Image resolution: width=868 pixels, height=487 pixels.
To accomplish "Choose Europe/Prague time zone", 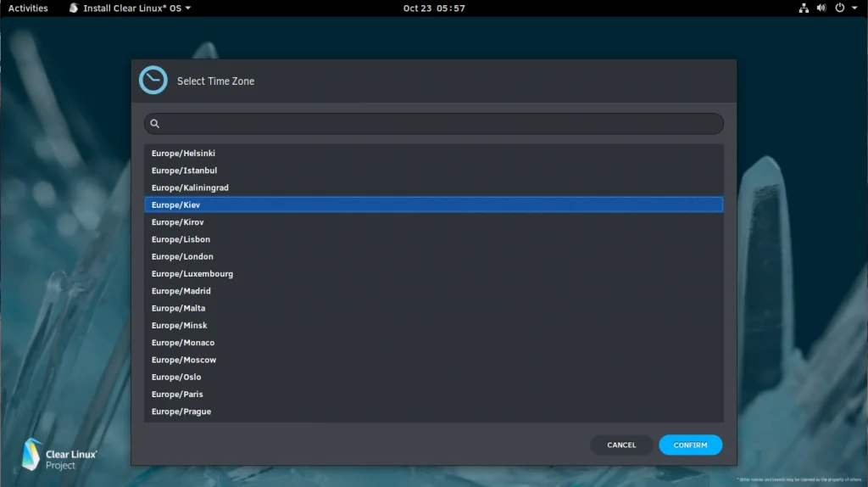I will click(434, 411).
